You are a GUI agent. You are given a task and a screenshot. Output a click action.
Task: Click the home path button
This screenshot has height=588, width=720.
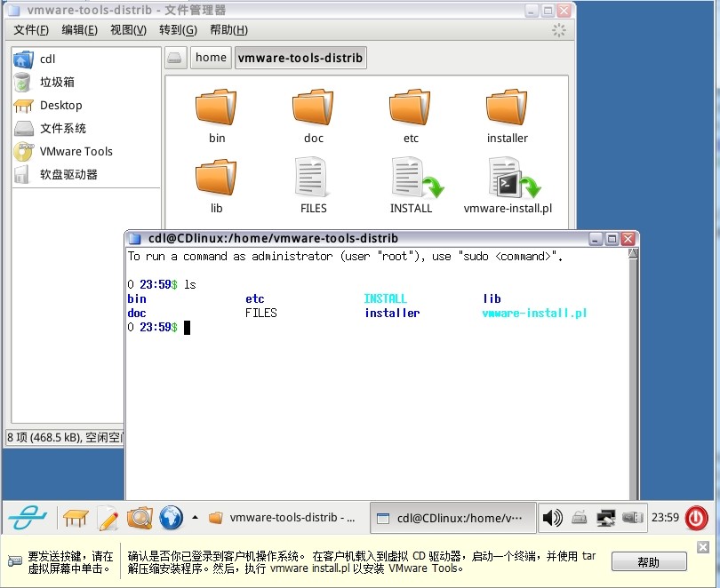[211, 58]
